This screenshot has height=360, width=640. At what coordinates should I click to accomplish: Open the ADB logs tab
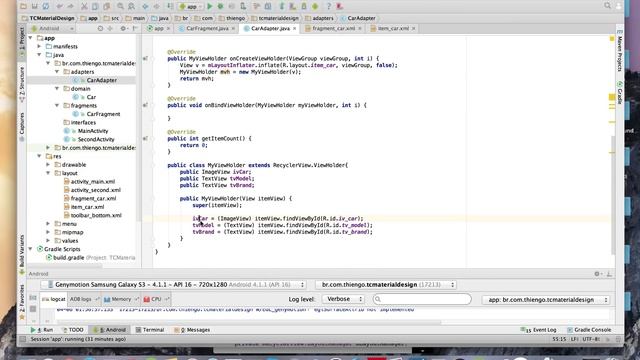point(84,299)
